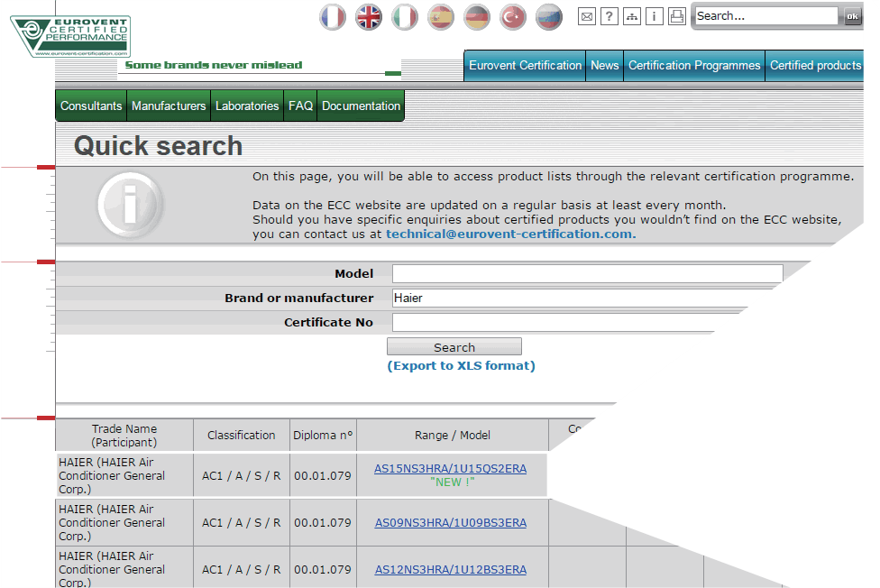
Task: Click the Diploma n° column header
Action: coord(323,436)
